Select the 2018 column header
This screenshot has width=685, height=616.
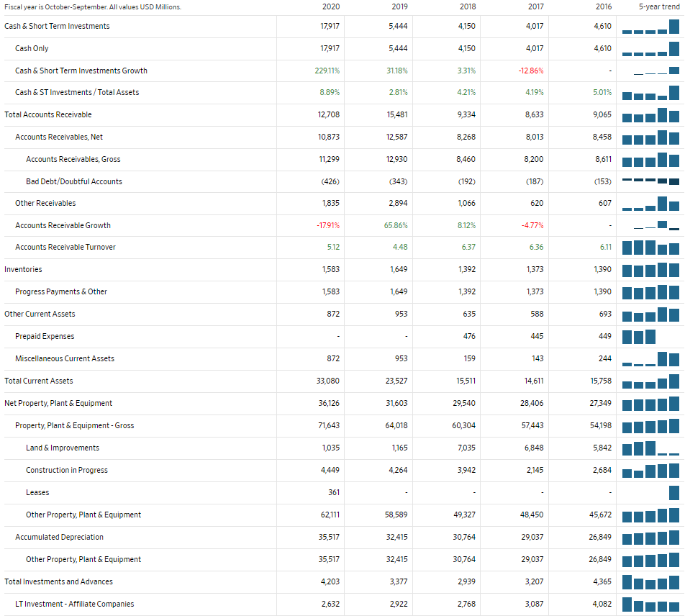[468, 6]
